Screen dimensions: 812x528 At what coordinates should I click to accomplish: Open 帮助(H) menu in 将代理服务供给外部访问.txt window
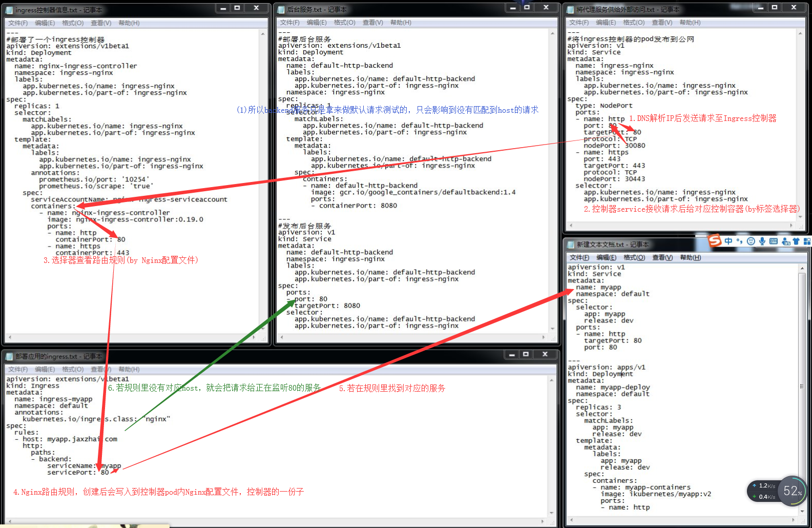[690, 23]
